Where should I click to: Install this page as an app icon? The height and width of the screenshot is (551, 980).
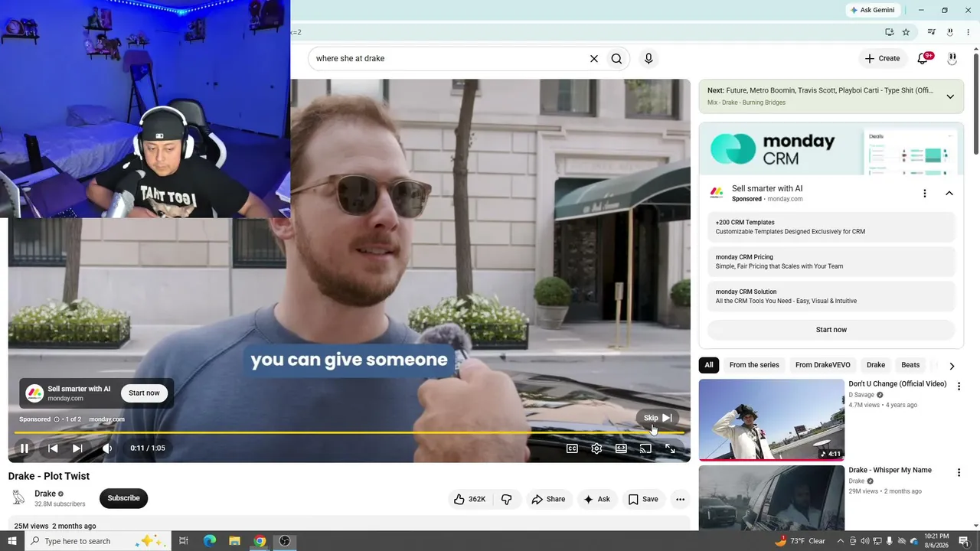889,32
